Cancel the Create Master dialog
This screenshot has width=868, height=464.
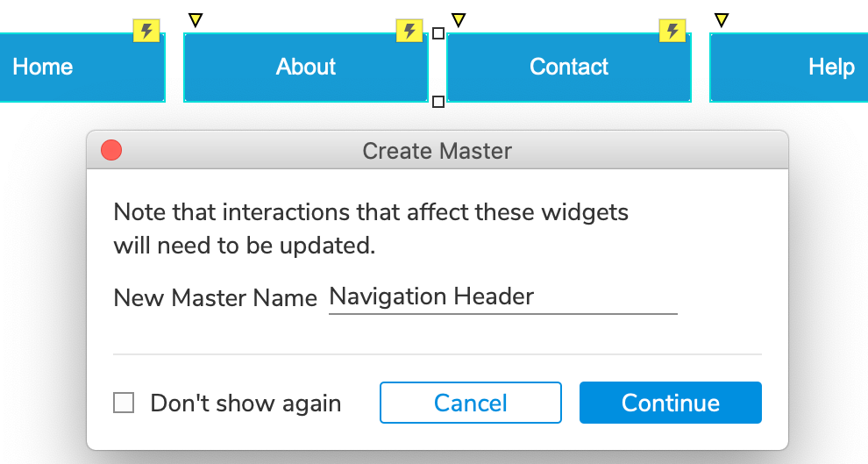point(471,403)
